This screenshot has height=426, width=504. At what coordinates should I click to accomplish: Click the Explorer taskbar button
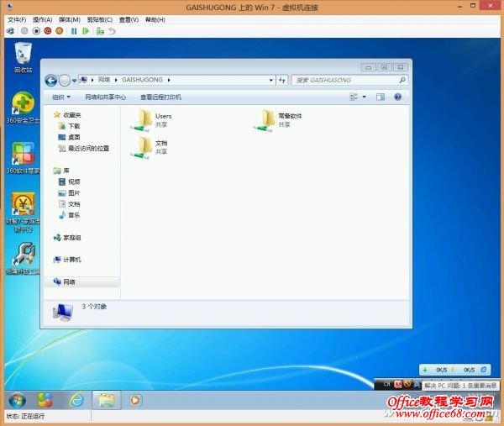(x=107, y=400)
